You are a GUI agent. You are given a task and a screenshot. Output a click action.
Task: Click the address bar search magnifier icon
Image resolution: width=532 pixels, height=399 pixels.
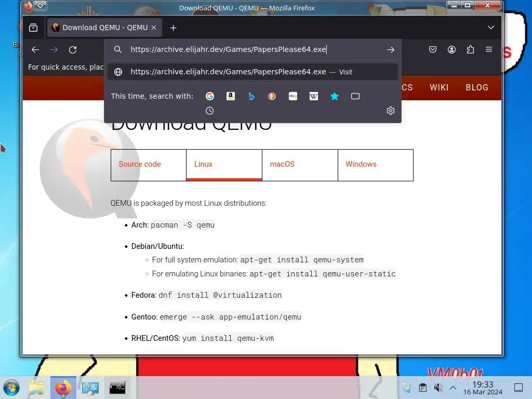(x=118, y=49)
